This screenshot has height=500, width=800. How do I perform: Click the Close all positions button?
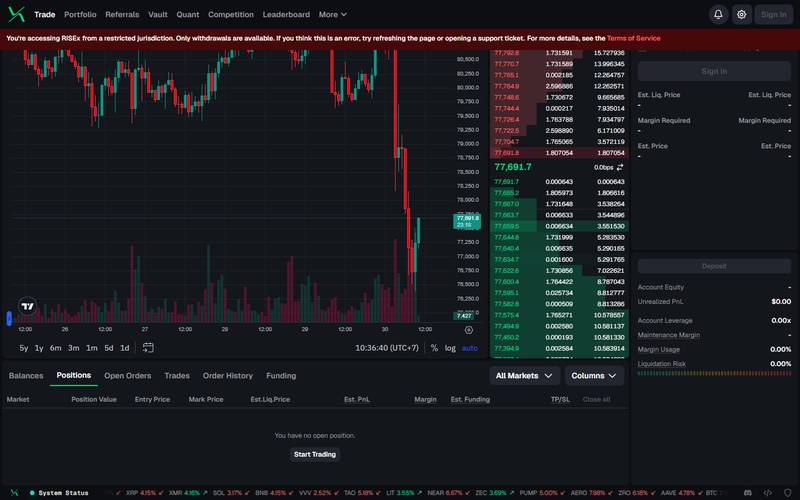pyautogui.click(x=596, y=399)
